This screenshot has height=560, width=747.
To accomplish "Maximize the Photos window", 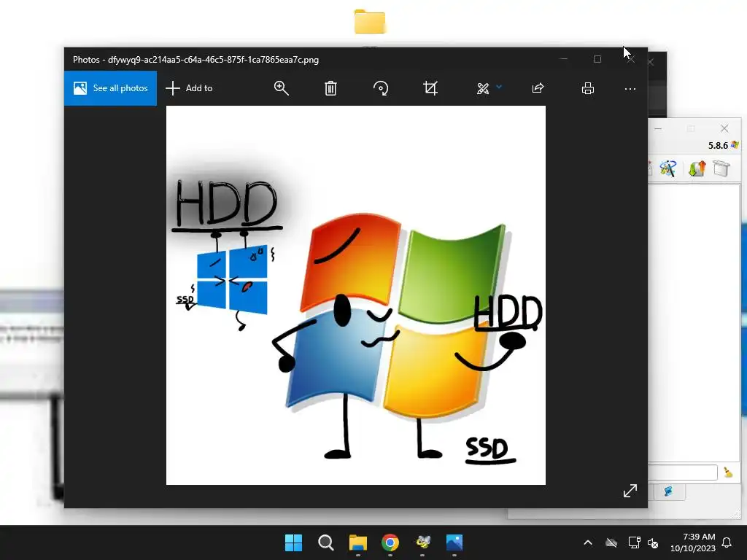I will pos(597,59).
